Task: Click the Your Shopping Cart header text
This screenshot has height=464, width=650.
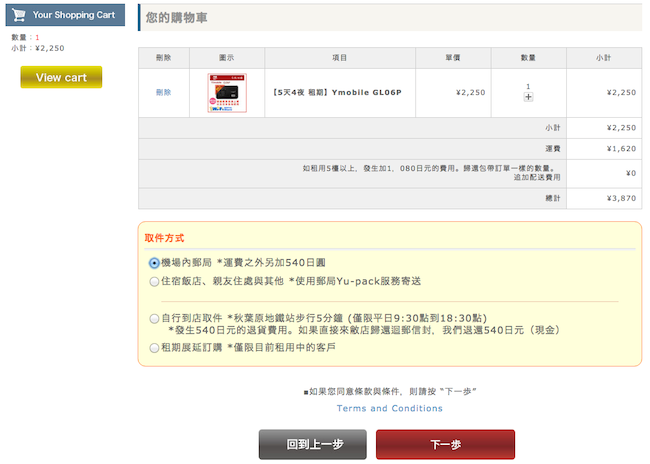Action: click(x=74, y=15)
